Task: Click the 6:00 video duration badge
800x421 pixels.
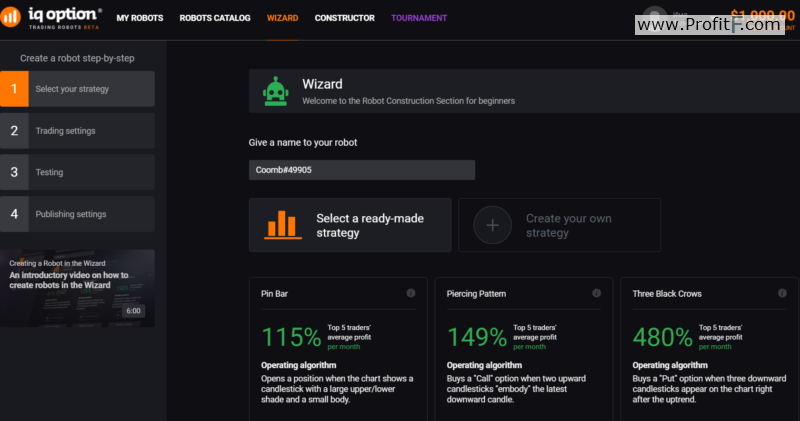Action: 133,311
